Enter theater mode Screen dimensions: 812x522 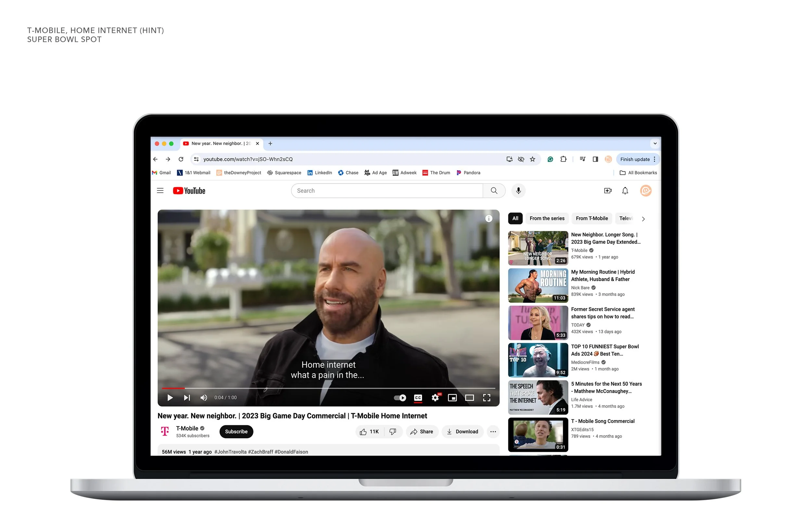click(x=469, y=398)
